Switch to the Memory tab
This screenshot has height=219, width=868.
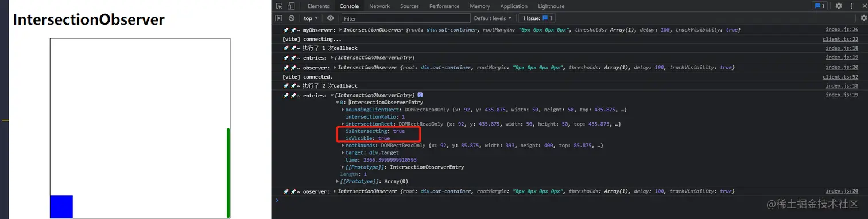pyautogui.click(x=480, y=6)
